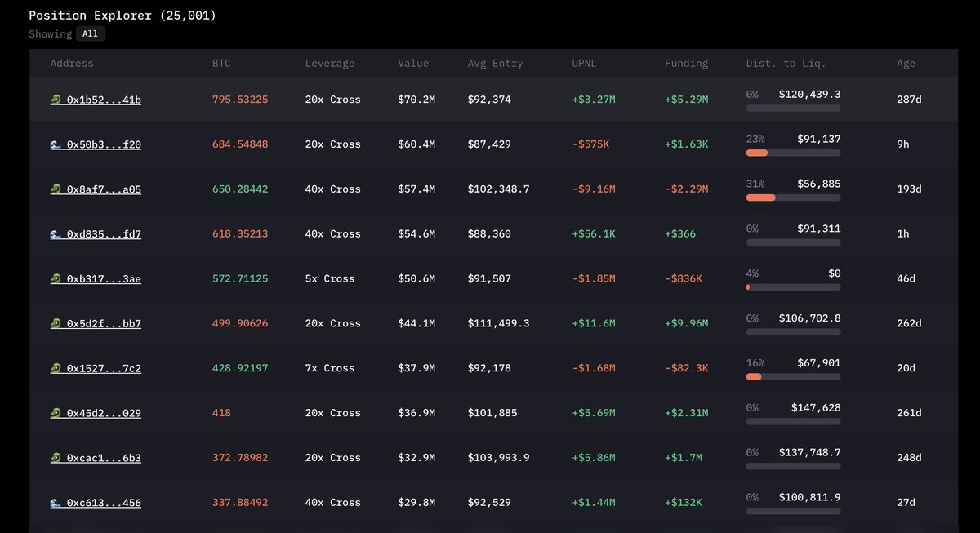Open the 'All' showing filter

click(x=91, y=34)
